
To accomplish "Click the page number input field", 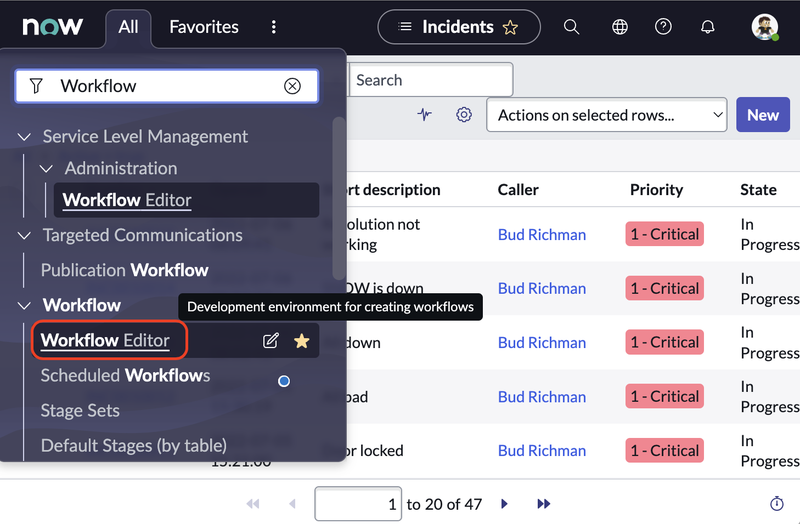I will [x=357, y=504].
